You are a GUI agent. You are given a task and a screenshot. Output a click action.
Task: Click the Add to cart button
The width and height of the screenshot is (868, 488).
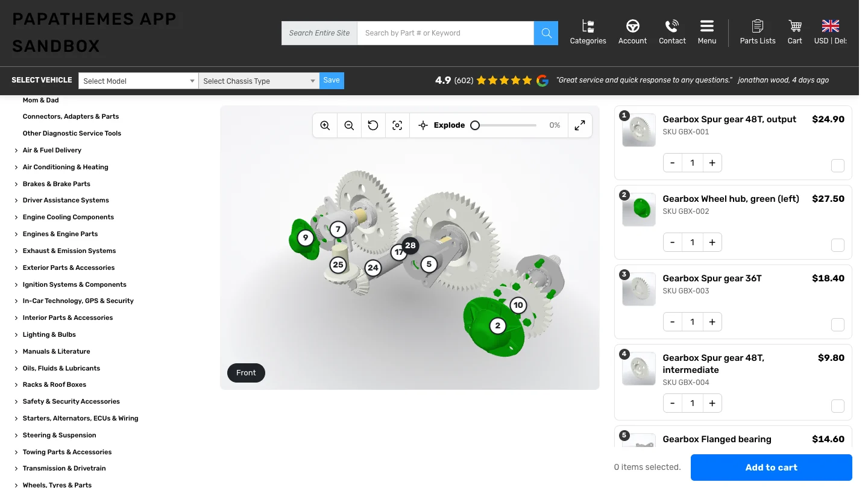point(771,468)
